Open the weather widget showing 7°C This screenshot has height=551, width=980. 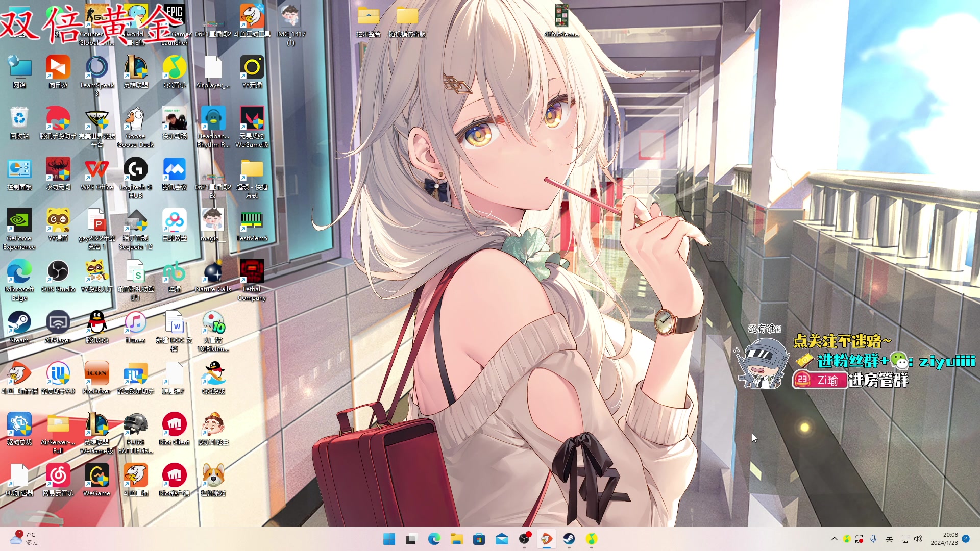tap(24, 539)
